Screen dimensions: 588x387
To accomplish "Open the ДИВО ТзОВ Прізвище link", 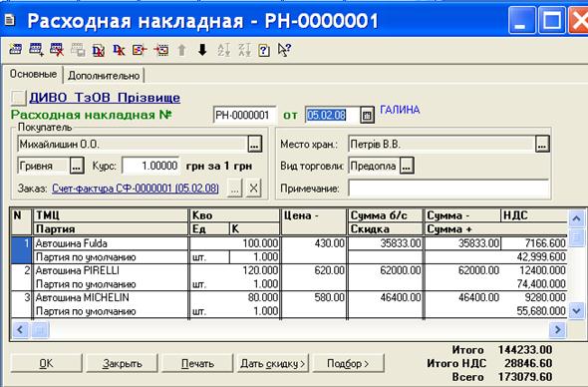I will coord(105,98).
